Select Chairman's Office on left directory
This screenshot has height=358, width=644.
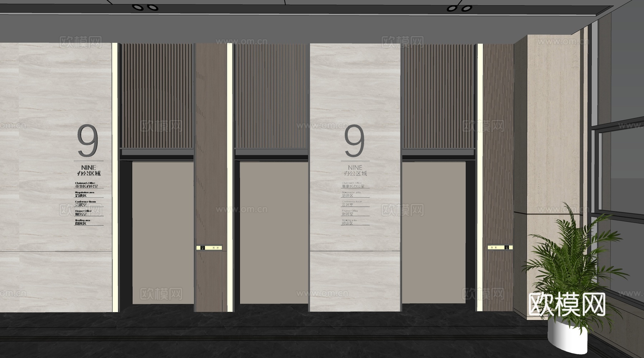(86, 185)
